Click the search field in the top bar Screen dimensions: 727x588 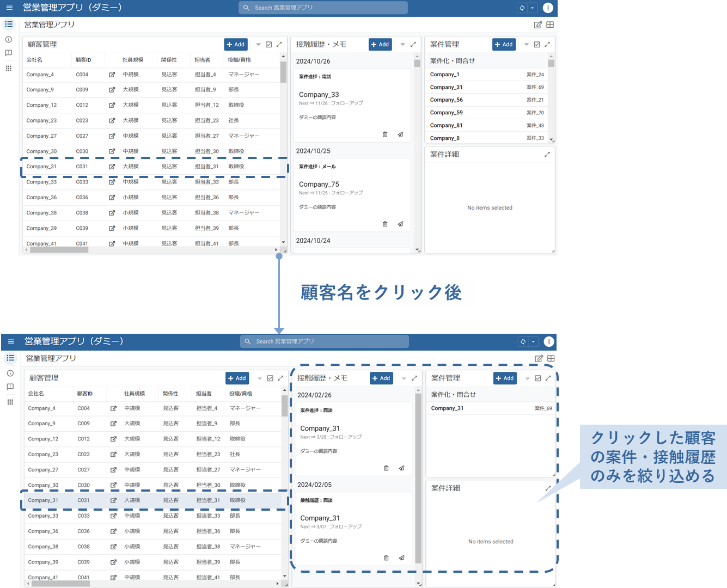[x=322, y=8]
